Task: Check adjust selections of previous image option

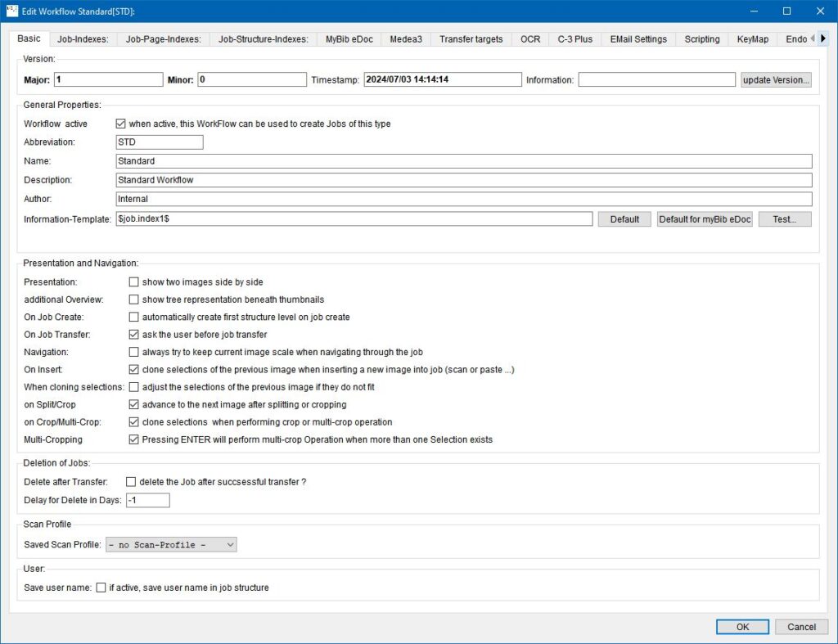Action: (133, 387)
